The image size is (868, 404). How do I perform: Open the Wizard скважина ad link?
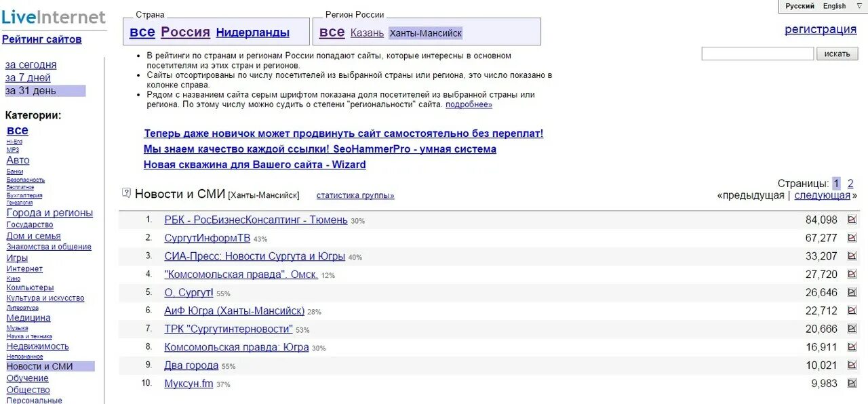[255, 165]
